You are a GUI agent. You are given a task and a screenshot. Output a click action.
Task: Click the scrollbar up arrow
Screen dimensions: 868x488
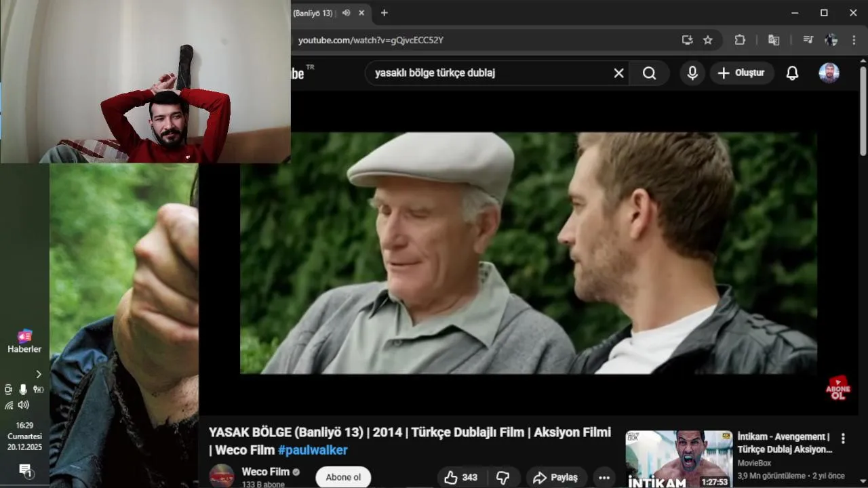tap(863, 61)
